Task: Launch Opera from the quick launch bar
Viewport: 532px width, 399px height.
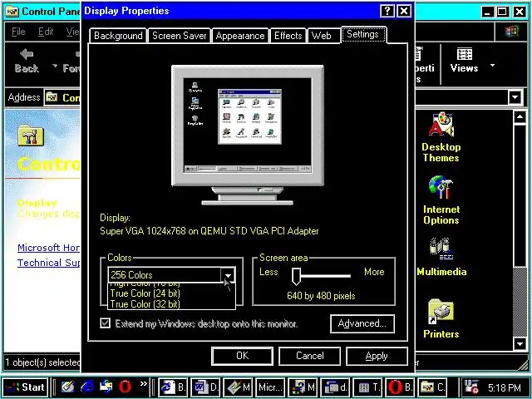Action: (x=126, y=387)
